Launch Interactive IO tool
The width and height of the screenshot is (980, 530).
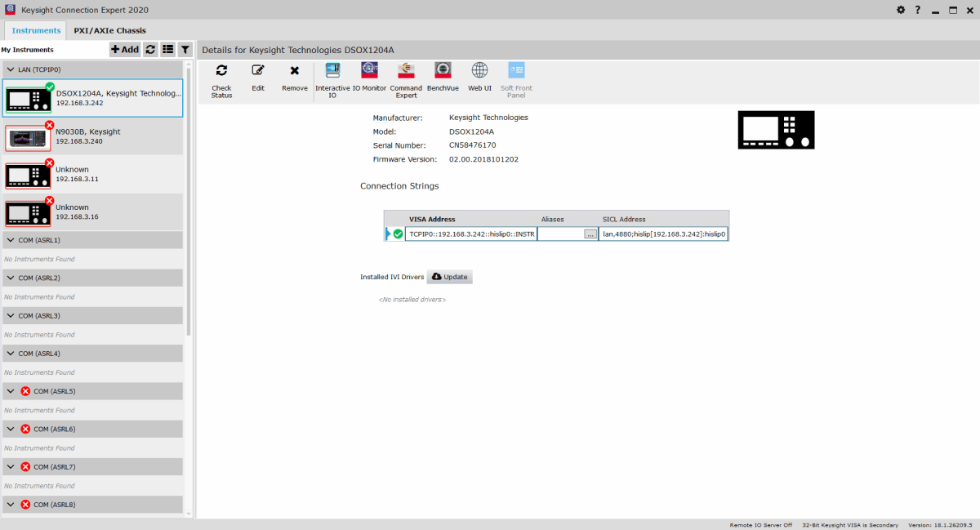[332, 69]
